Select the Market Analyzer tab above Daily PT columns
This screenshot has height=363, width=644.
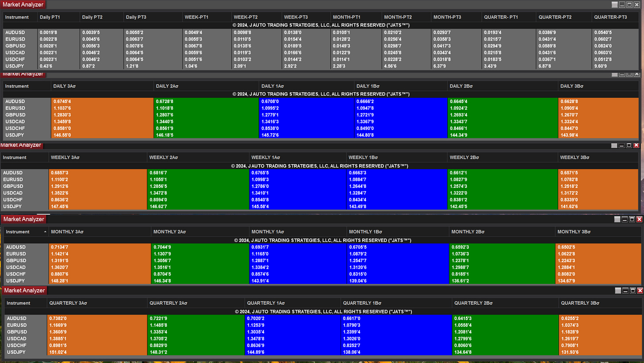point(23,4)
